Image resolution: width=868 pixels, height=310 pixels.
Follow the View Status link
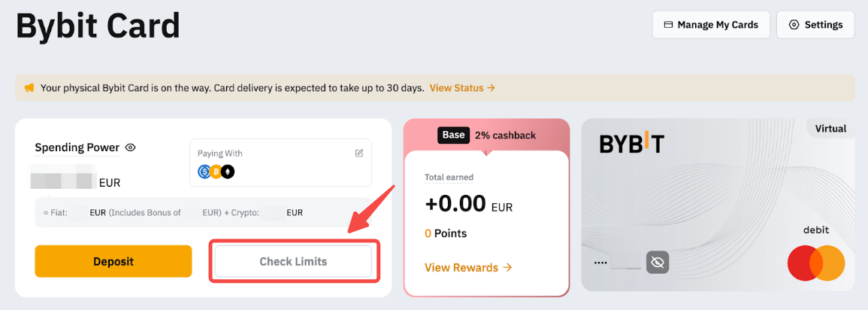click(x=462, y=88)
